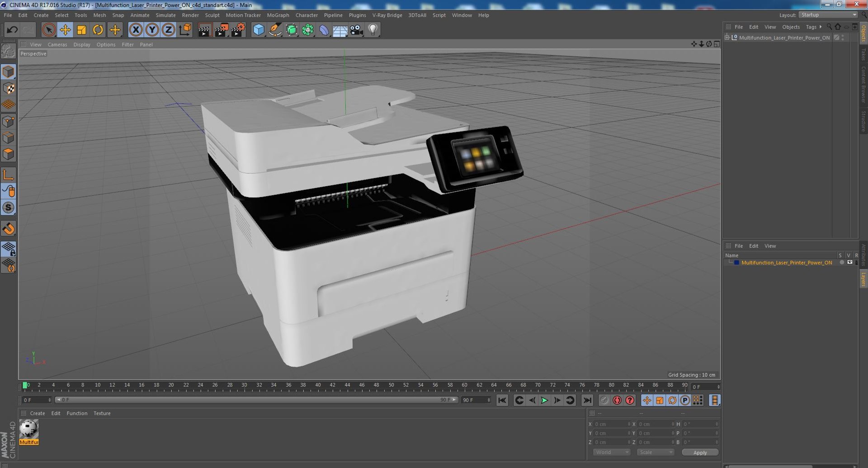Step to previous frame
Viewport: 868px width, 468px height.
[x=532, y=400]
